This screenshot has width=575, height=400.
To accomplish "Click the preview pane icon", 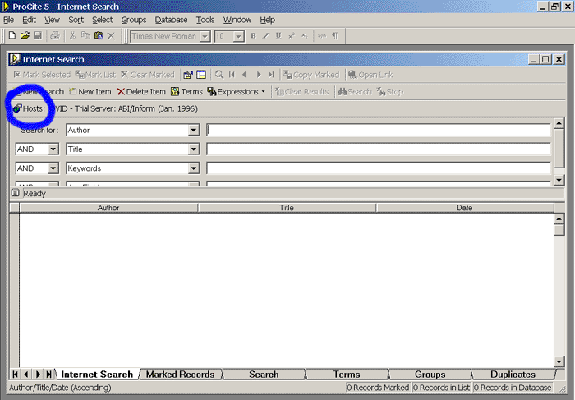I will (x=201, y=75).
